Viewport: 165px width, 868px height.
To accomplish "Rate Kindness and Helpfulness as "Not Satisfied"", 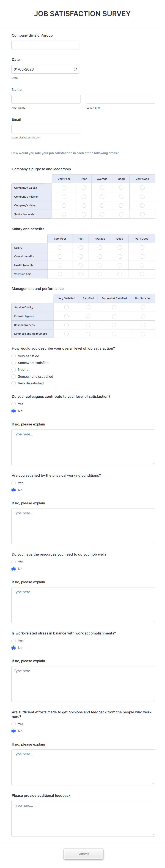I will tap(142, 334).
